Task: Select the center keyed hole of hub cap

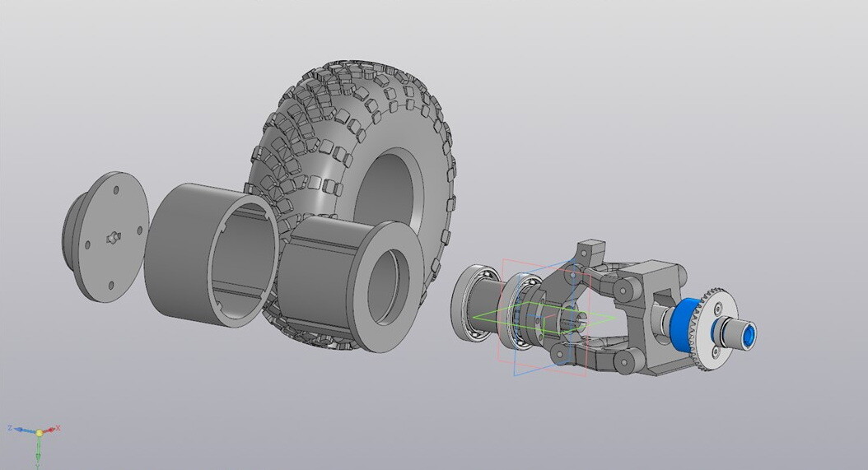Action: pos(112,237)
